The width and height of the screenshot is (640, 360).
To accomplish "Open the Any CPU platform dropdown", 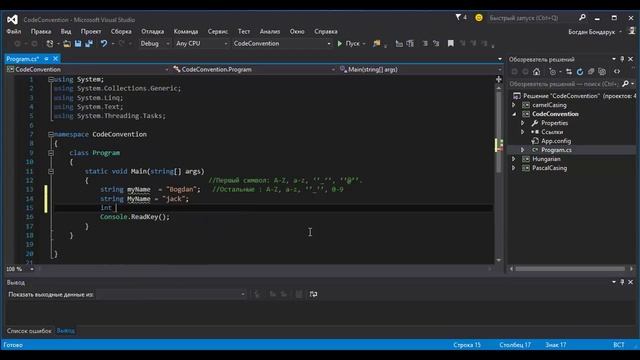I will (201, 43).
